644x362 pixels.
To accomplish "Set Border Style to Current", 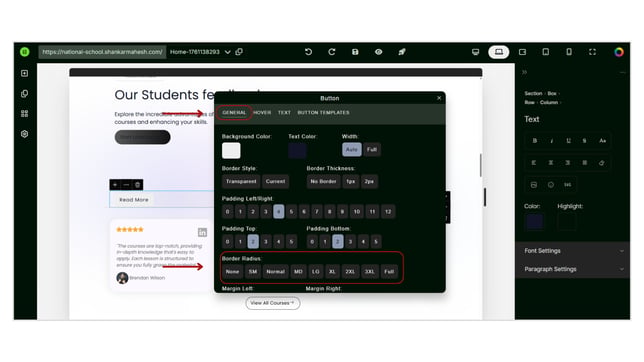I will click(x=275, y=181).
